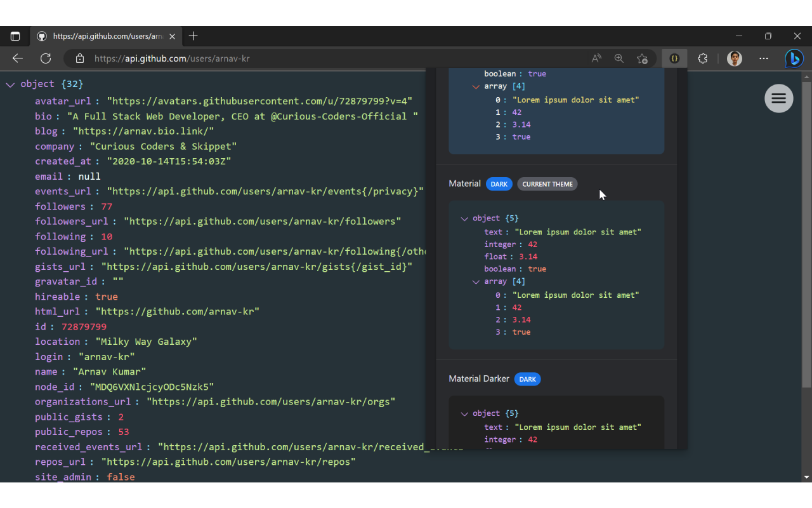View site information lock icon
The width and height of the screenshot is (812, 508).
pyautogui.click(x=80, y=58)
